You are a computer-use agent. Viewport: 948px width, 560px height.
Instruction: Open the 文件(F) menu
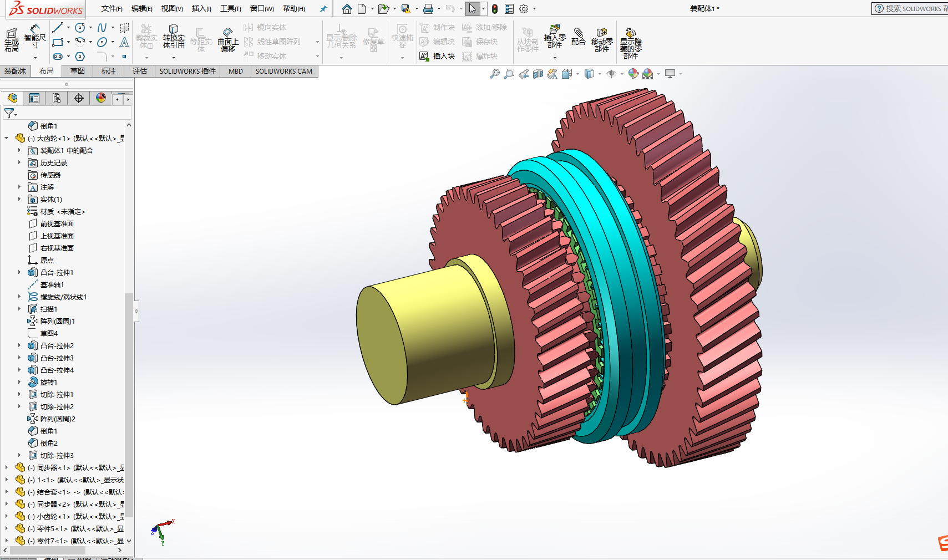click(x=112, y=9)
